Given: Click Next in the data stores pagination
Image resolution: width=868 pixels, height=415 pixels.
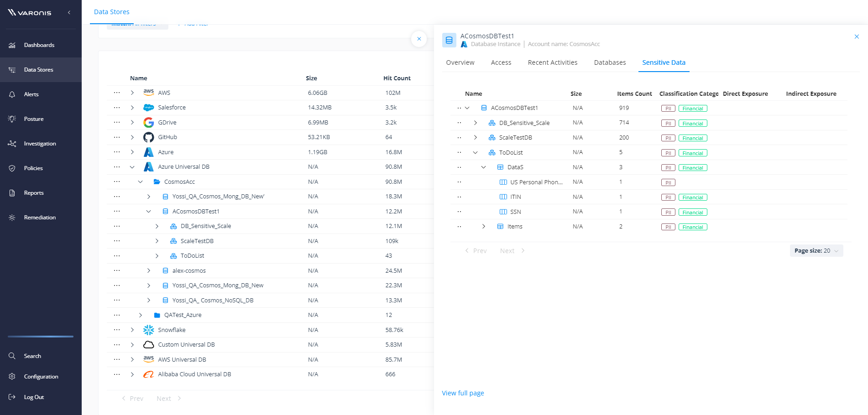Looking at the screenshot, I should click(x=169, y=399).
